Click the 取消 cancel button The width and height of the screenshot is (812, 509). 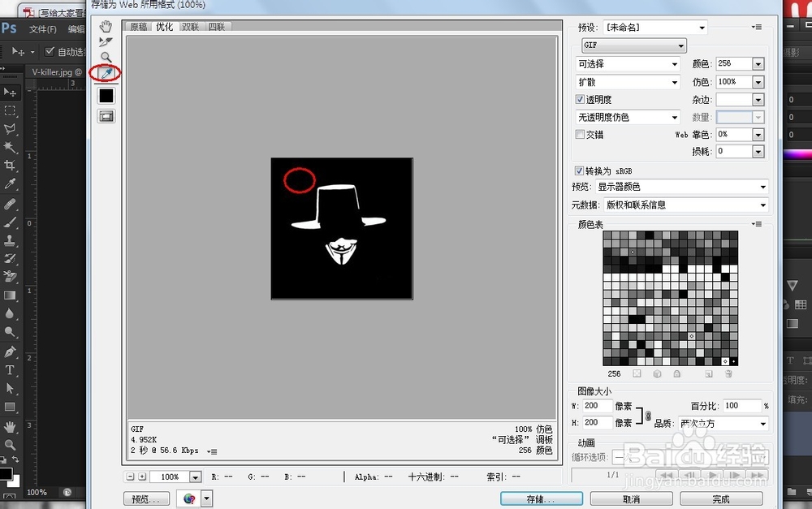(x=631, y=499)
